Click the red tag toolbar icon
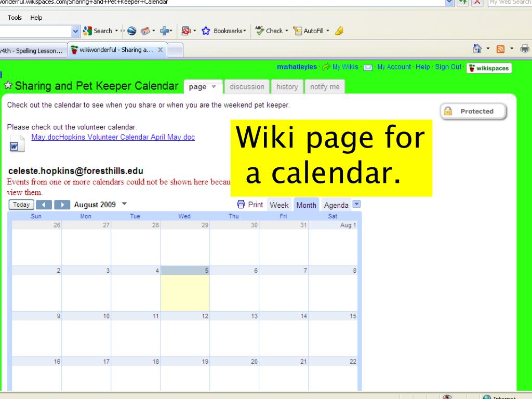532x399 pixels. pos(145,31)
